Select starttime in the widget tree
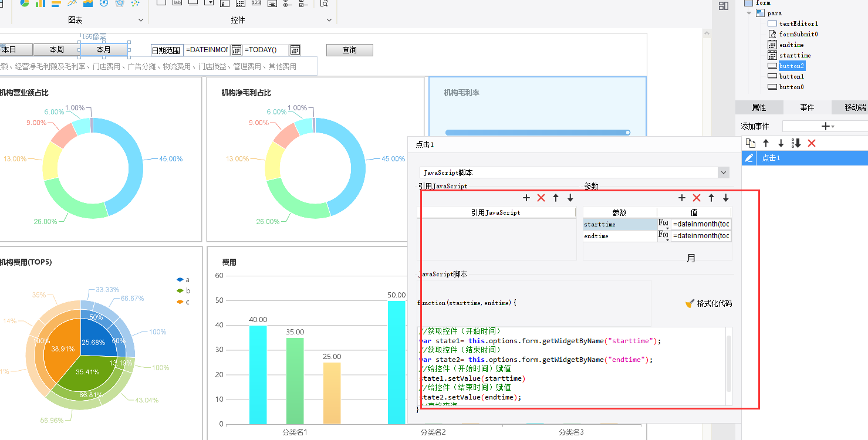Viewport: 868px width, 440px height. click(x=795, y=55)
